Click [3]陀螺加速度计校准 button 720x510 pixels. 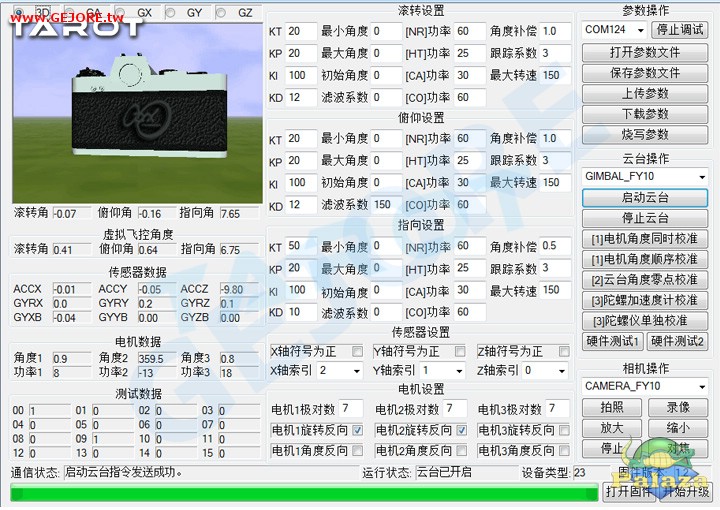pos(645,300)
